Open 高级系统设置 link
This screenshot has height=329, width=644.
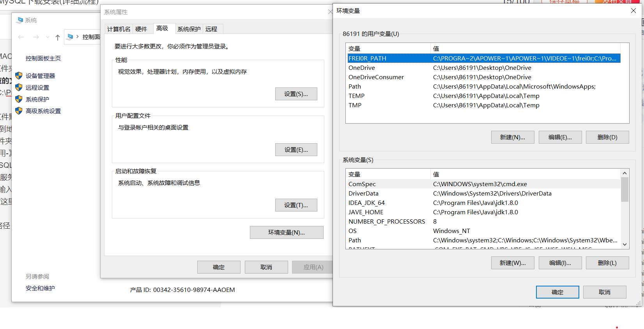43,111
